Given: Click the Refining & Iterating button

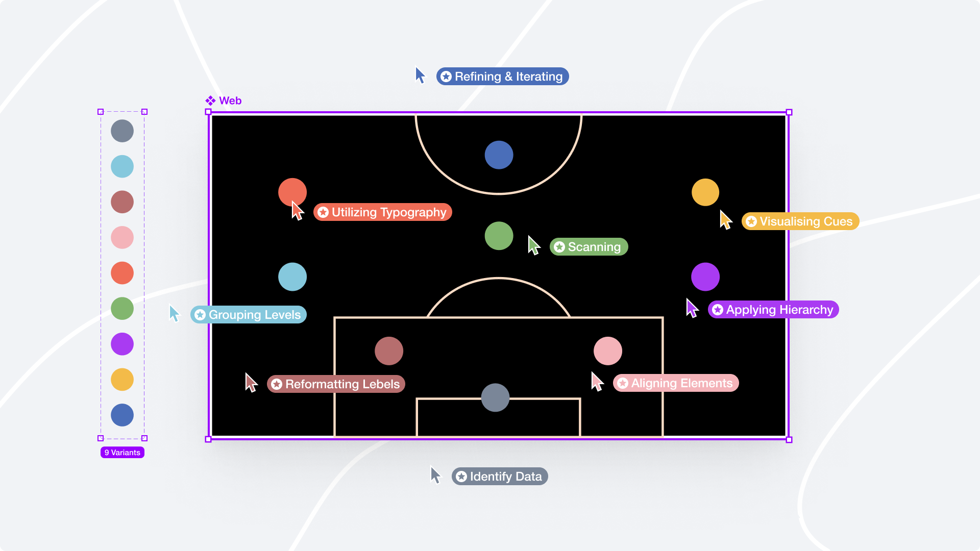Looking at the screenshot, I should 502,76.
